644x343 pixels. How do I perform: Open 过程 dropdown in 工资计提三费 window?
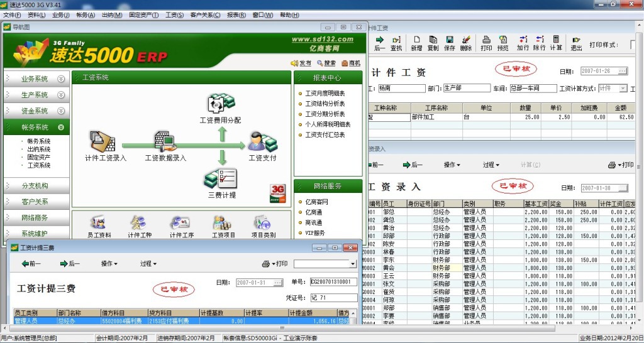[x=148, y=264]
